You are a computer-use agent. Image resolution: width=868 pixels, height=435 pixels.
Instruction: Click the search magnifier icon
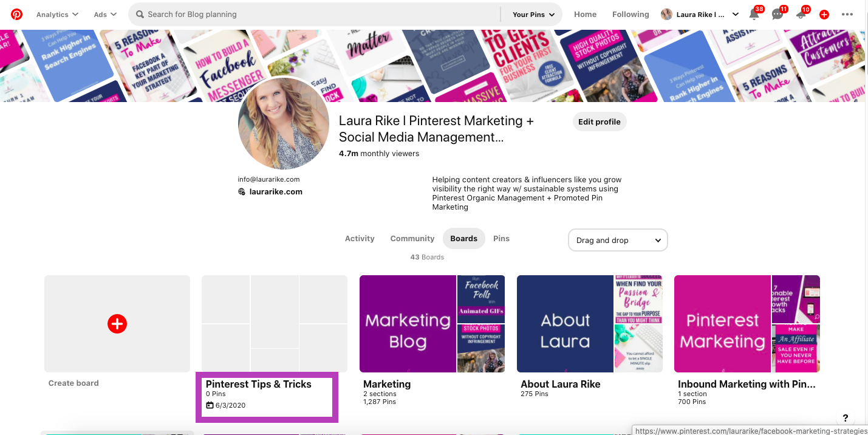140,14
